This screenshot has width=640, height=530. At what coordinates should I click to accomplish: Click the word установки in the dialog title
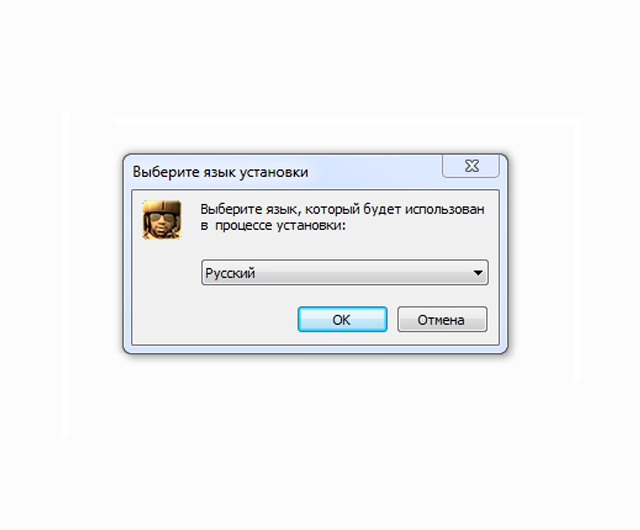(x=273, y=172)
